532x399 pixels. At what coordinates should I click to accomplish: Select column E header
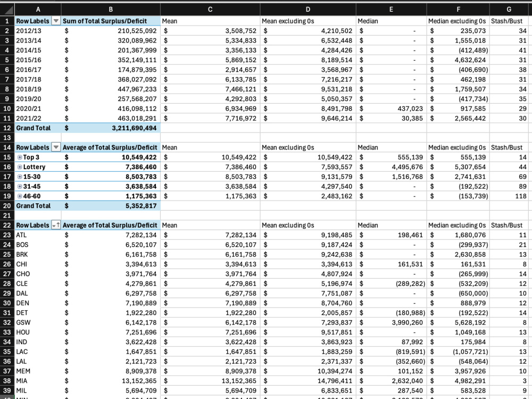coord(391,9)
